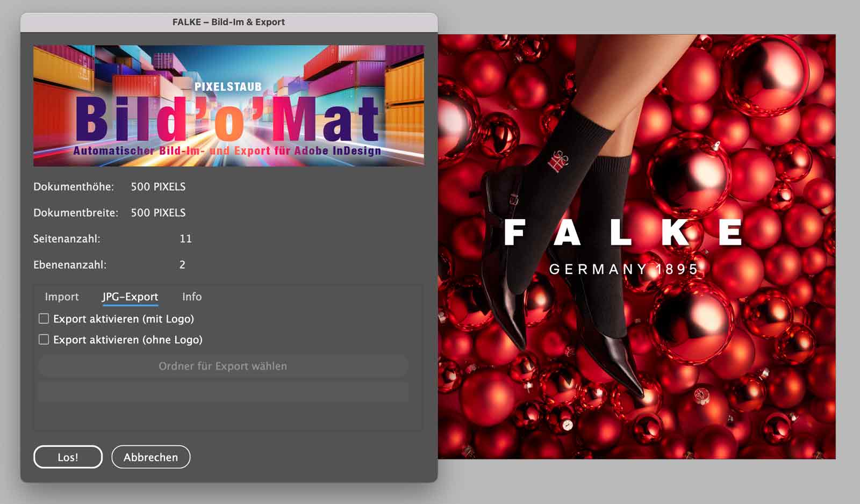Click the GERMANY 1895 text on preview
This screenshot has width=860, height=504.
pos(623,269)
